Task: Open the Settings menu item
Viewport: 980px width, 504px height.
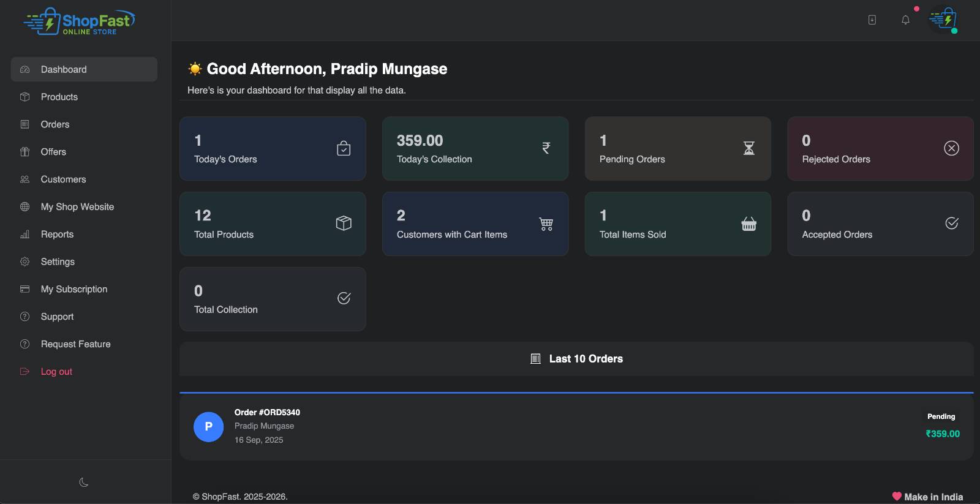Action: pyautogui.click(x=58, y=261)
